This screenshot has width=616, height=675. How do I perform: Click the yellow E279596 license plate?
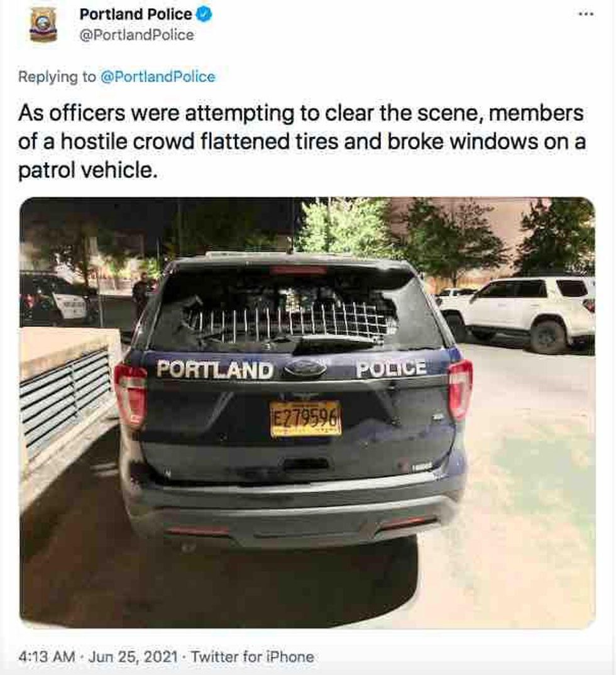305,418
